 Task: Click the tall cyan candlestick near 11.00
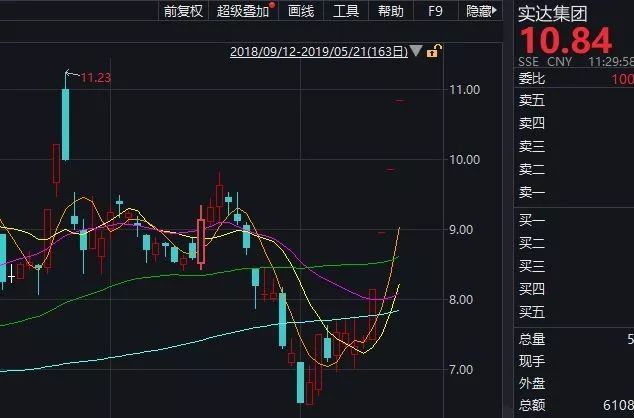coord(65,125)
